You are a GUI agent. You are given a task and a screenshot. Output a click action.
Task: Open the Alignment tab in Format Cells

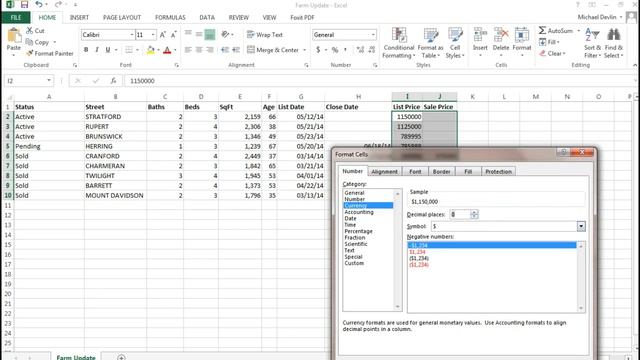[x=384, y=171]
